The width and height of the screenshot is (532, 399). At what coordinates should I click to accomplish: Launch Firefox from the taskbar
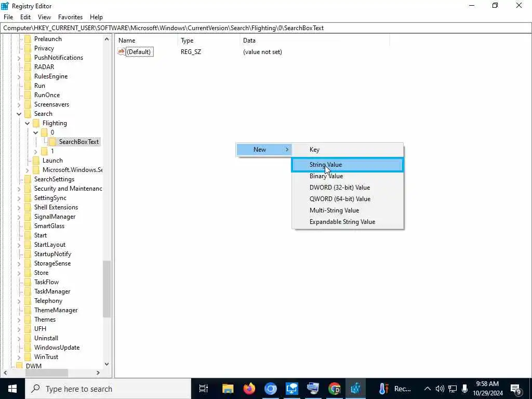[x=249, y=389]
